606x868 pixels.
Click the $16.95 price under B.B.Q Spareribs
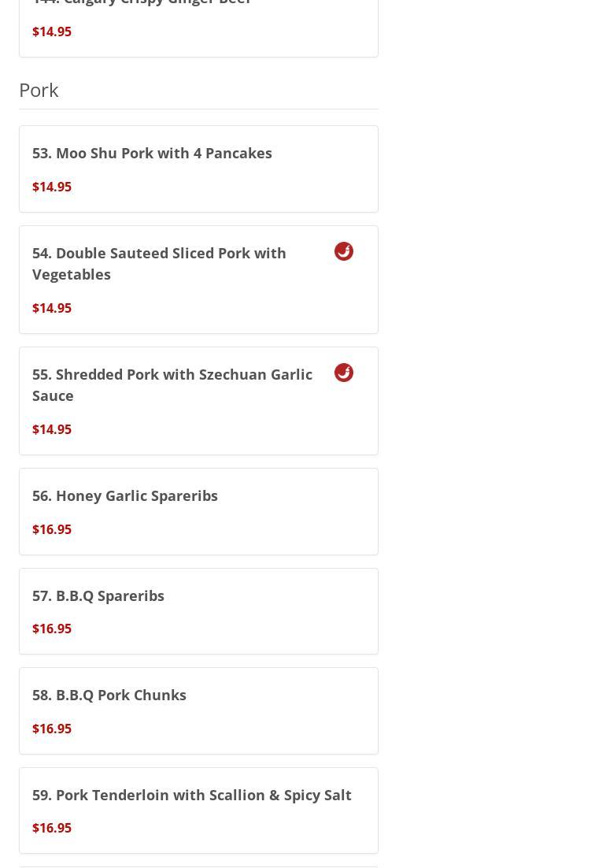[52, 629]
